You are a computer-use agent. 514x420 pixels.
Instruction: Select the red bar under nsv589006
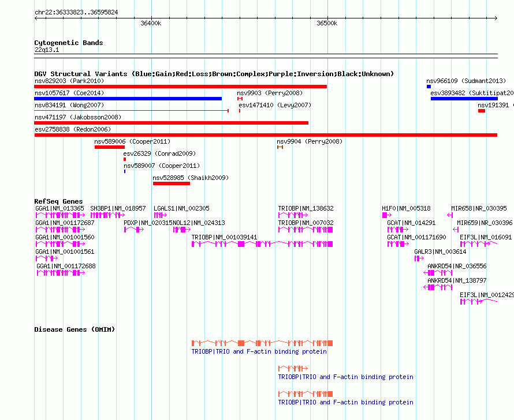[110, 147]
